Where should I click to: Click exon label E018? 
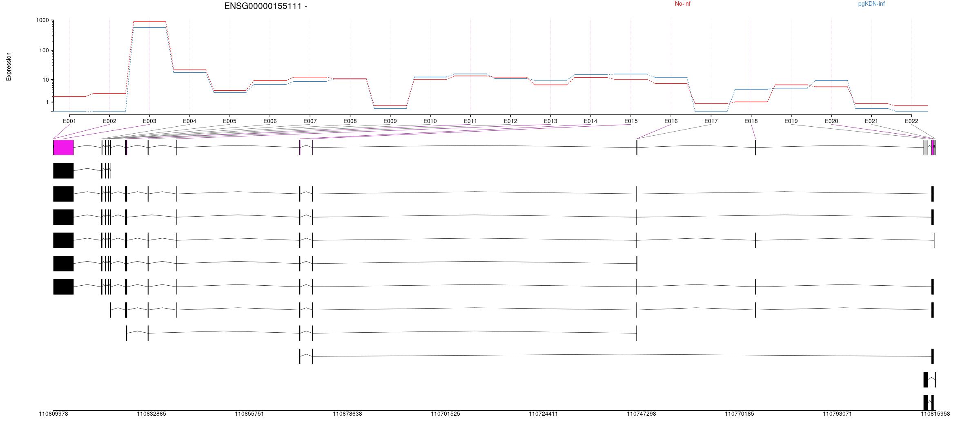pos(751,121)
